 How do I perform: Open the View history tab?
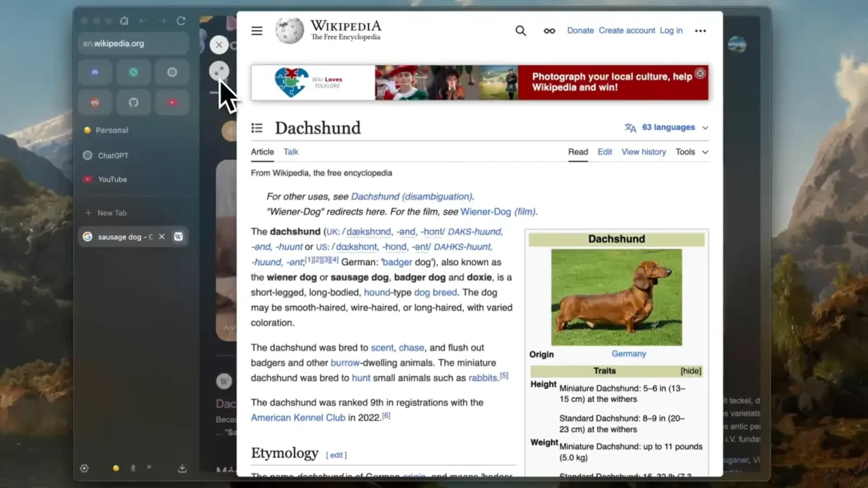[x=644, y=152]
